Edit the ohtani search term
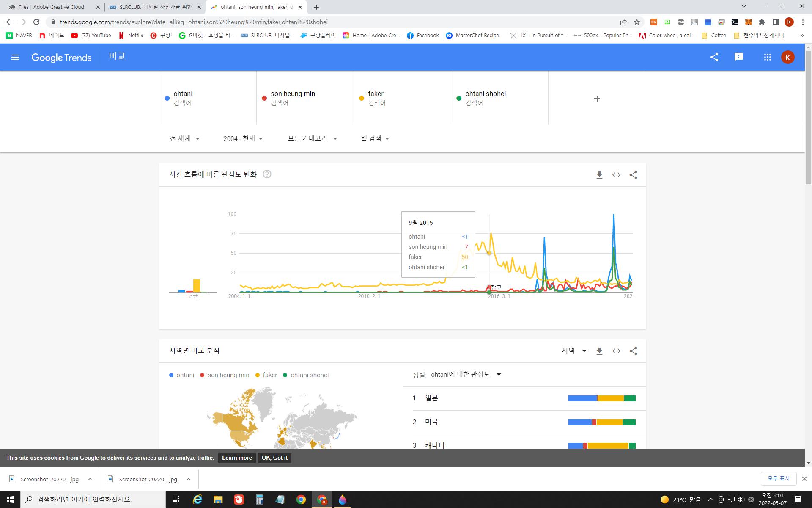The image size is (812, 508). point(208,98)
